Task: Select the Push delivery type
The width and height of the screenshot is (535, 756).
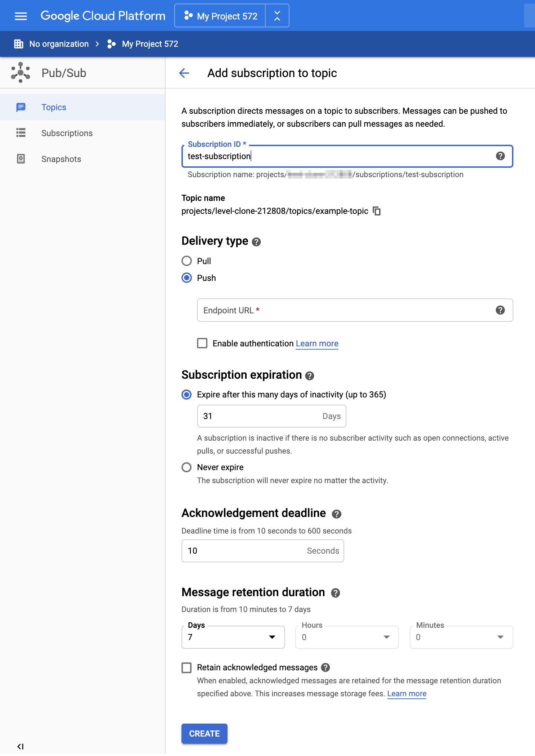Action: coord(186,278)
